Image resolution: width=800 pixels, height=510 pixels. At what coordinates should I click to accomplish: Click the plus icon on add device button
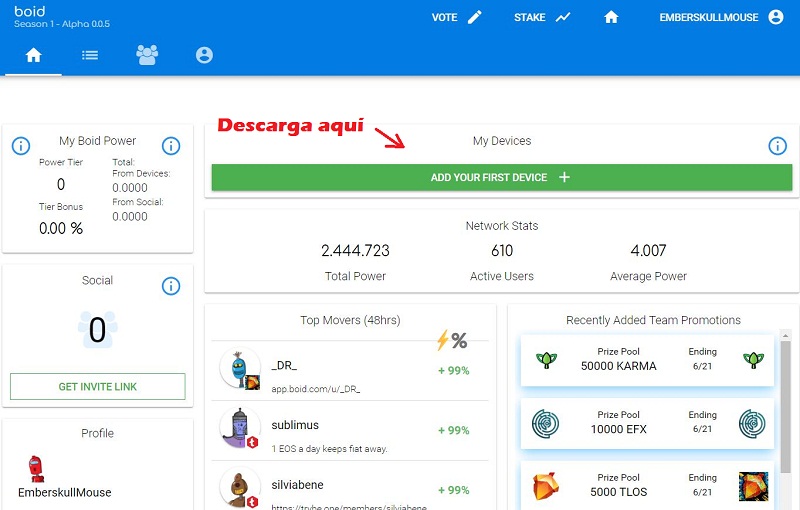tap(564, 177)
